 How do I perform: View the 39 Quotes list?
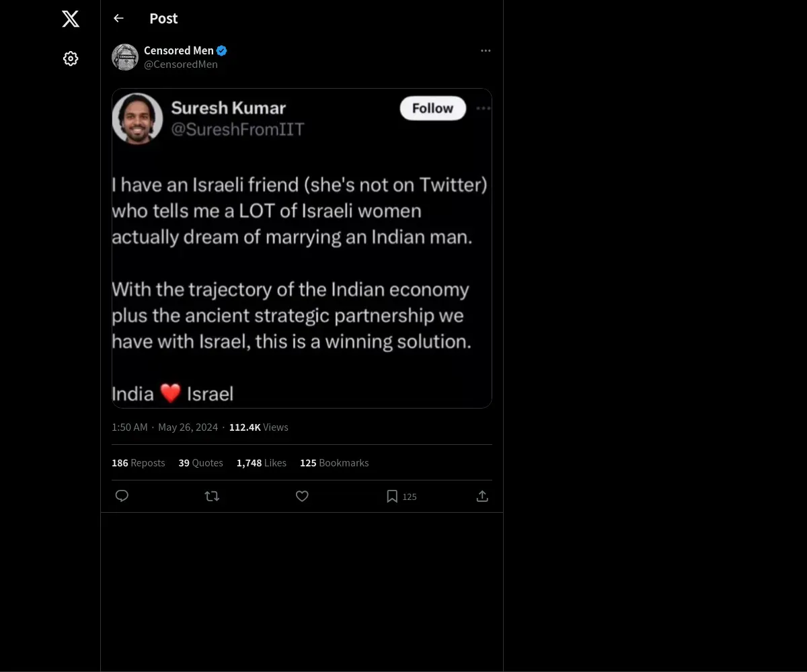click(200, 463)
